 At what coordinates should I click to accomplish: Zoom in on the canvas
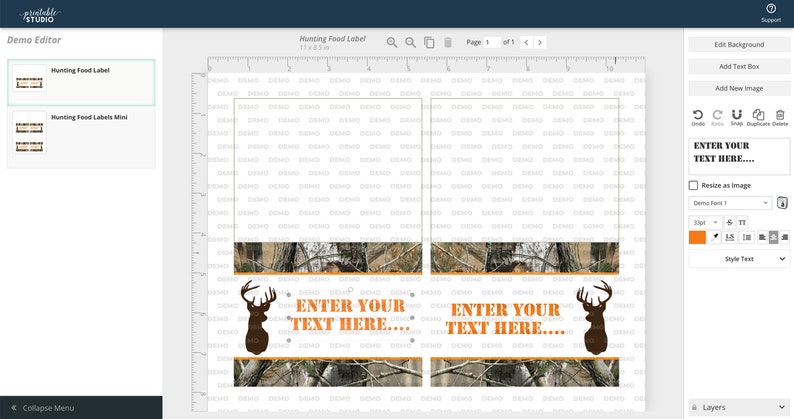tap(391, 43)
